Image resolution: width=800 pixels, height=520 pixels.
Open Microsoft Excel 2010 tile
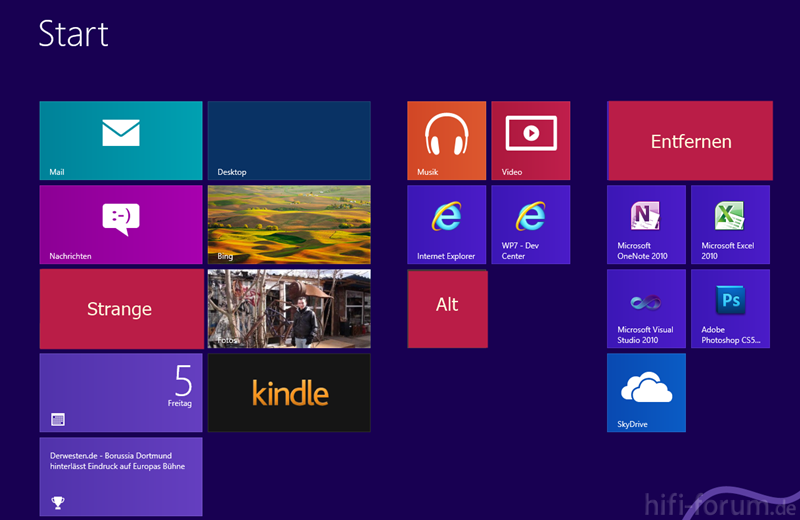(x=730, y=224)
